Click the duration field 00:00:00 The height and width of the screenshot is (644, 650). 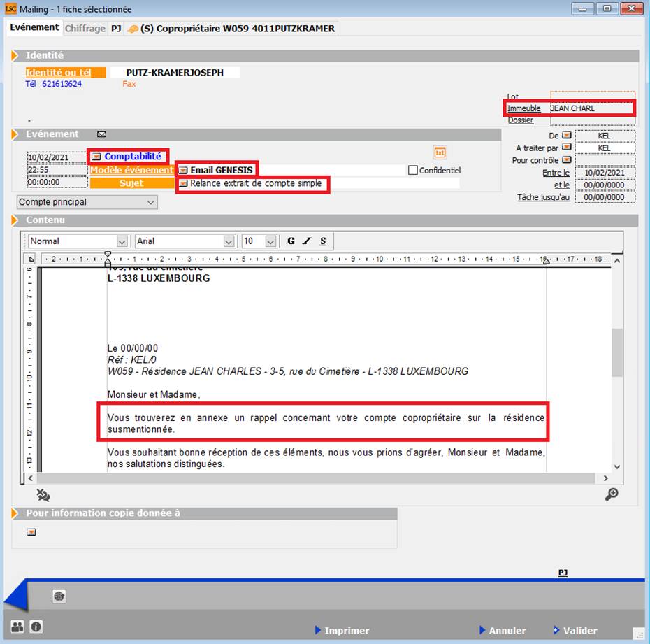(x=57, y=182)
